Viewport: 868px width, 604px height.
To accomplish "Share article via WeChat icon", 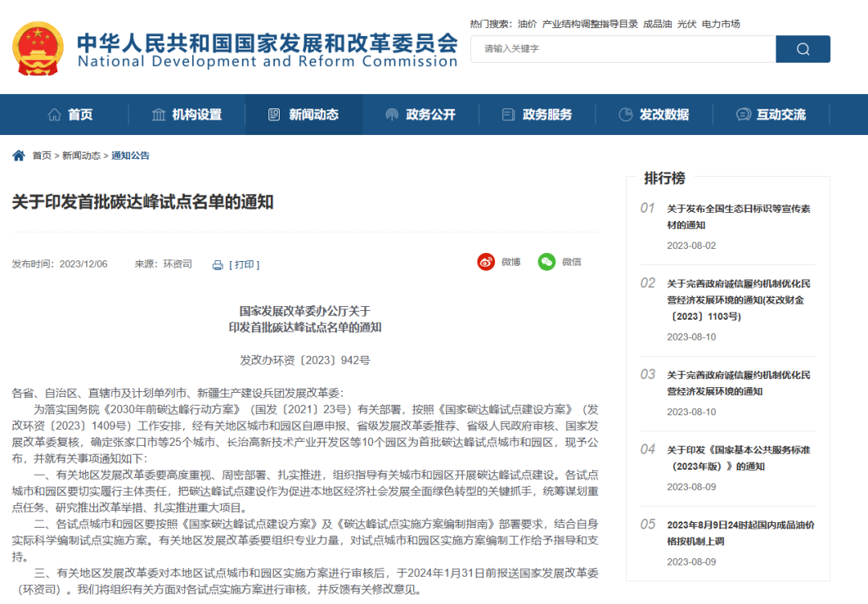I will pyautogui.click(x=547, y=262).
